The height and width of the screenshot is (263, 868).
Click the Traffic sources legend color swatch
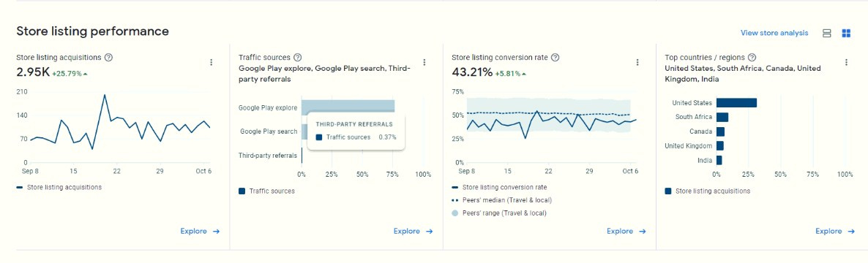pos(242,191)
